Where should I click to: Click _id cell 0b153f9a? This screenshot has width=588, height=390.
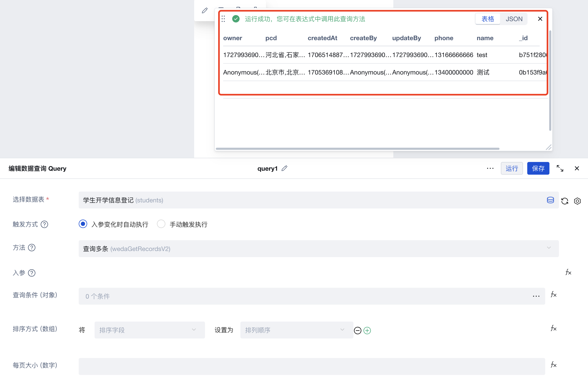click(533, 72)
